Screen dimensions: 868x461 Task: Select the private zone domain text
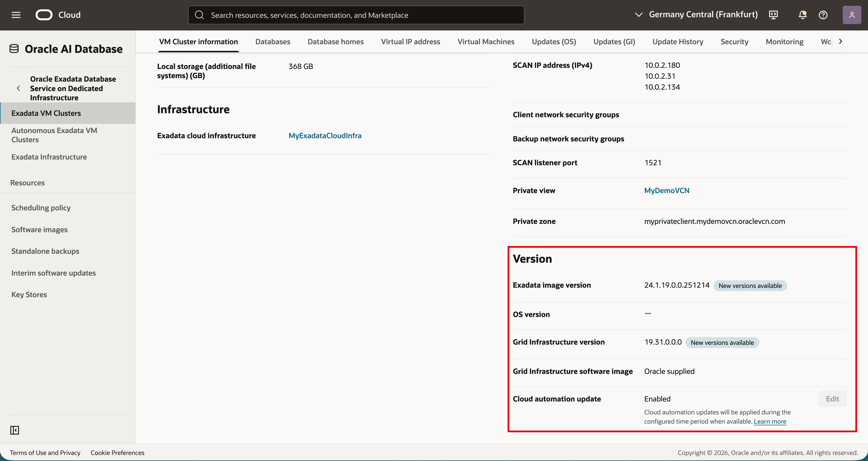[714, 221]
